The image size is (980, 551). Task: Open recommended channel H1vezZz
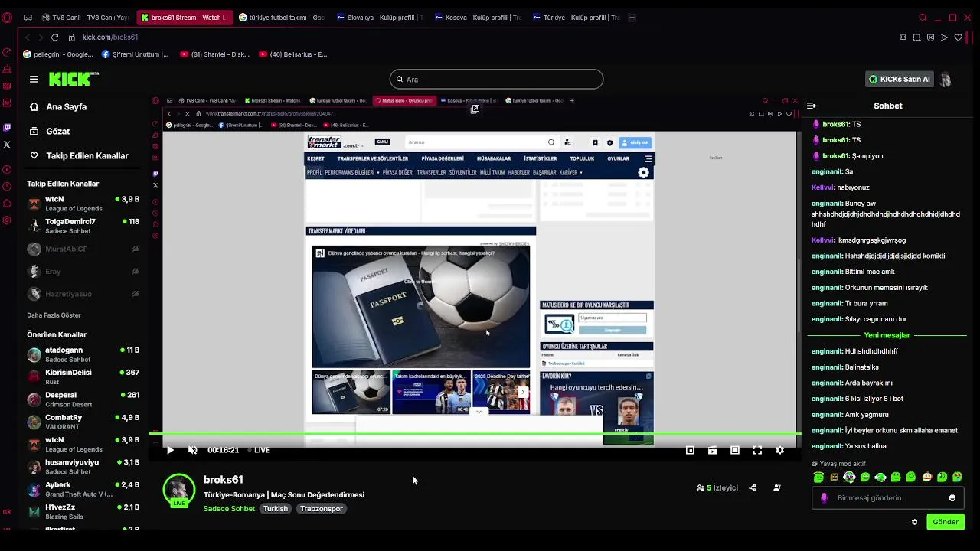83,511
